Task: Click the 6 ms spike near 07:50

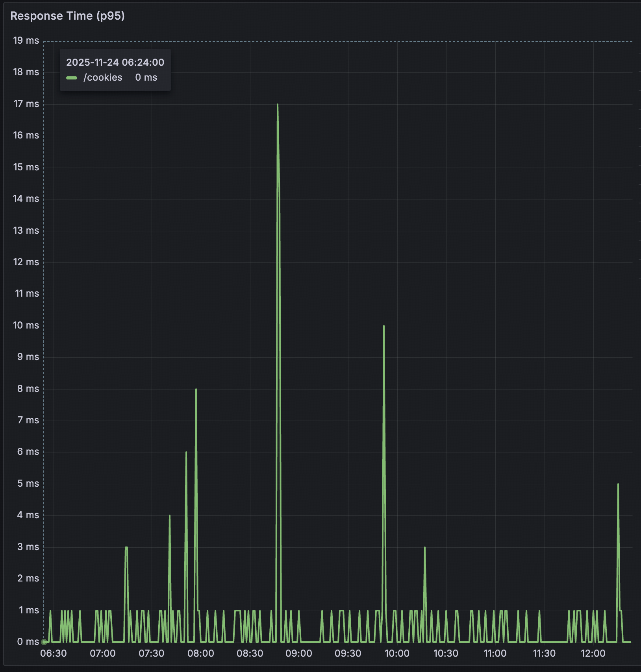Action: [187, 452]
